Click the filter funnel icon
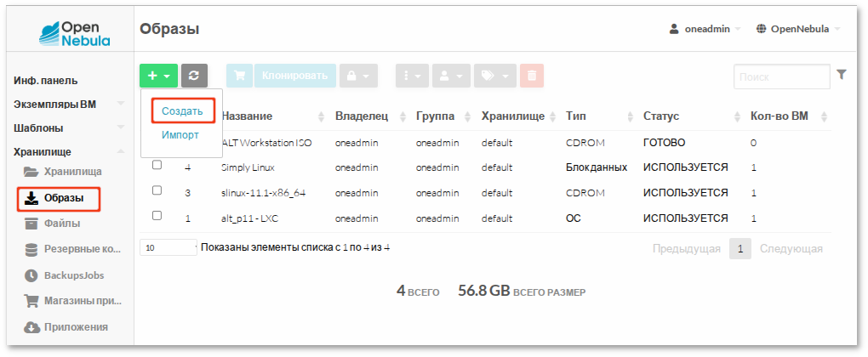Viewport: 868px width, 357px height. pos(842,74)
